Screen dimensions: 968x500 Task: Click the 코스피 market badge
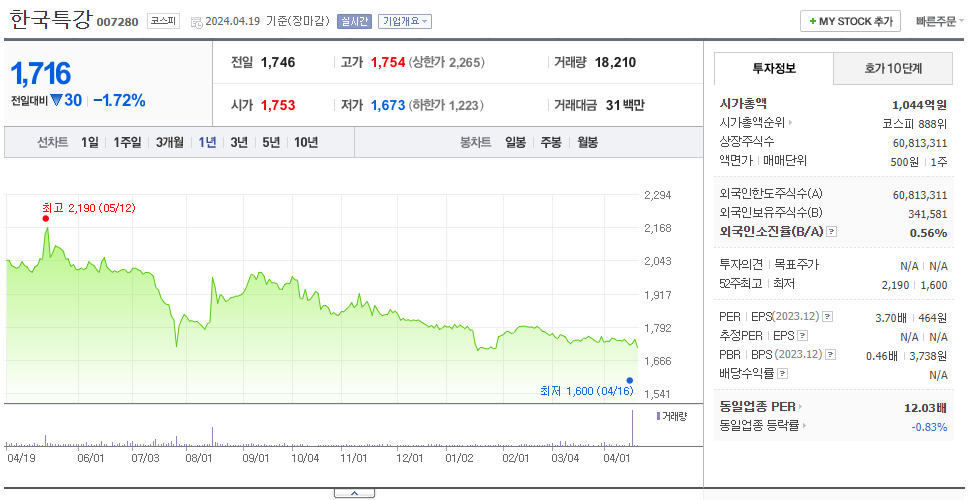(x=163, y=22)
